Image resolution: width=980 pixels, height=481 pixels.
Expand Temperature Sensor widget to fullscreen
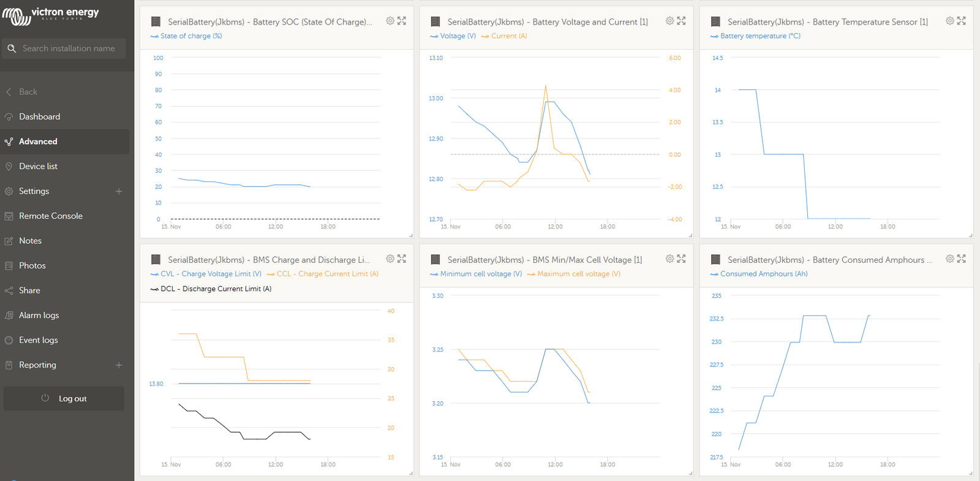[962, 21]
